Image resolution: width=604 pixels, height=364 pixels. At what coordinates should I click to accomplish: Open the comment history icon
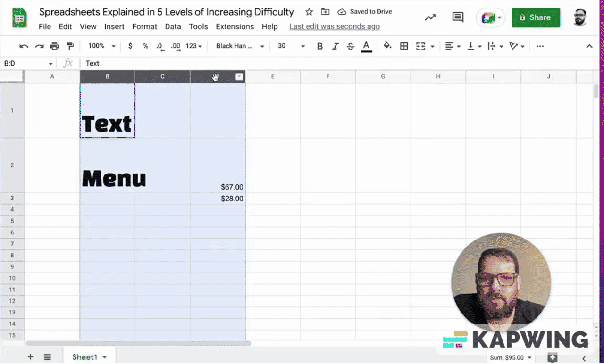pyautogui.click(x=458, y=17)
